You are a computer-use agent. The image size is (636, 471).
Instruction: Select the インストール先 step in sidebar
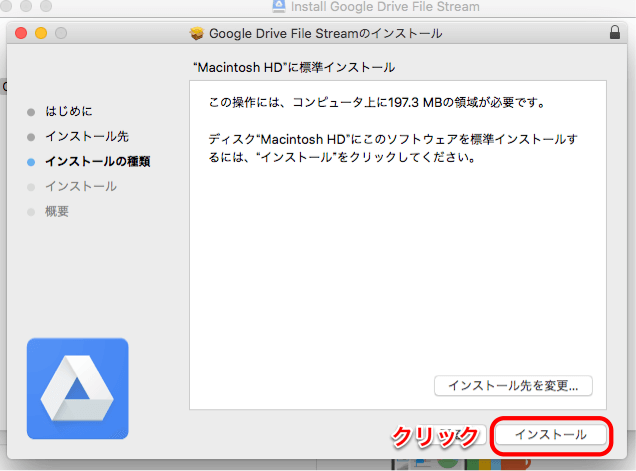point(86,136)
